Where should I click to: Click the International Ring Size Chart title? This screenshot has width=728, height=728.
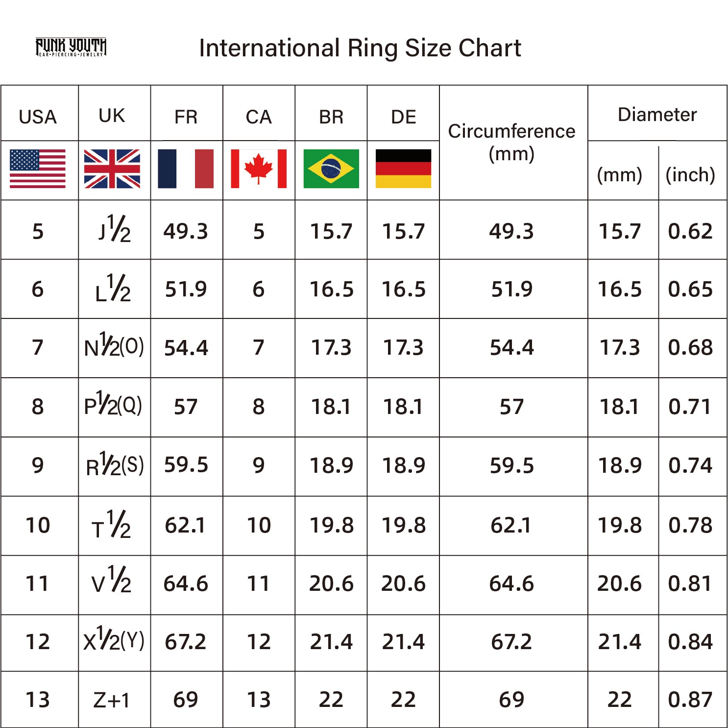(x=360, y=48)
